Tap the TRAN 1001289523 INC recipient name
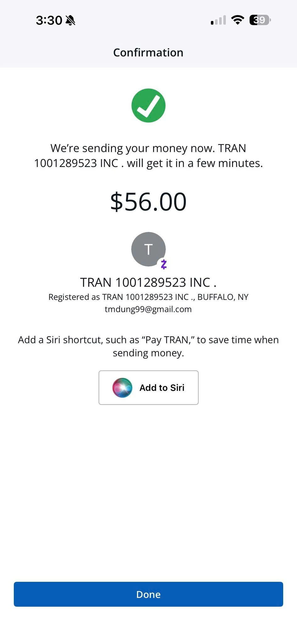The width and height of the screenshot is (297, 644). 148,282
